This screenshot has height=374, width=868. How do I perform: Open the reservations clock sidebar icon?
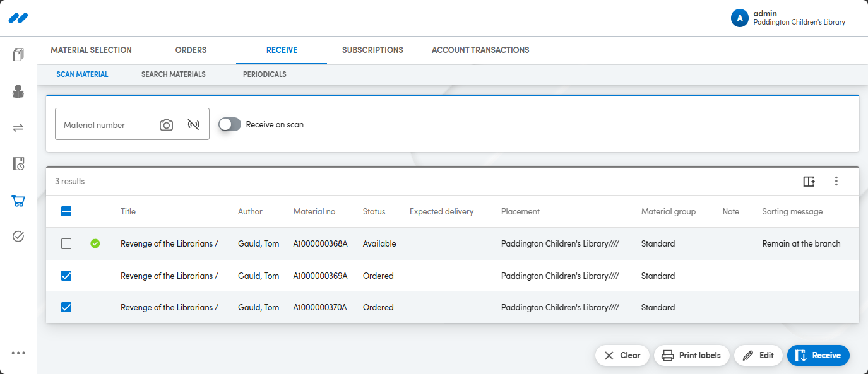[x=18, y=164]
